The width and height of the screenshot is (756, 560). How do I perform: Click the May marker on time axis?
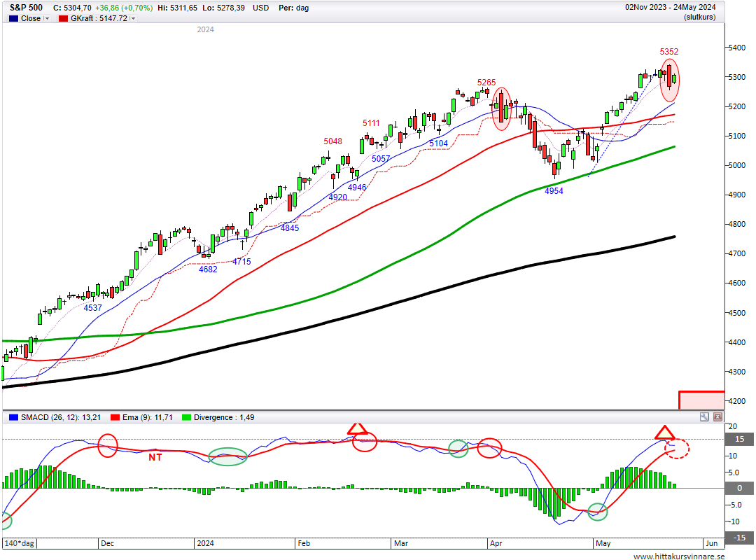tap(603, 543)
